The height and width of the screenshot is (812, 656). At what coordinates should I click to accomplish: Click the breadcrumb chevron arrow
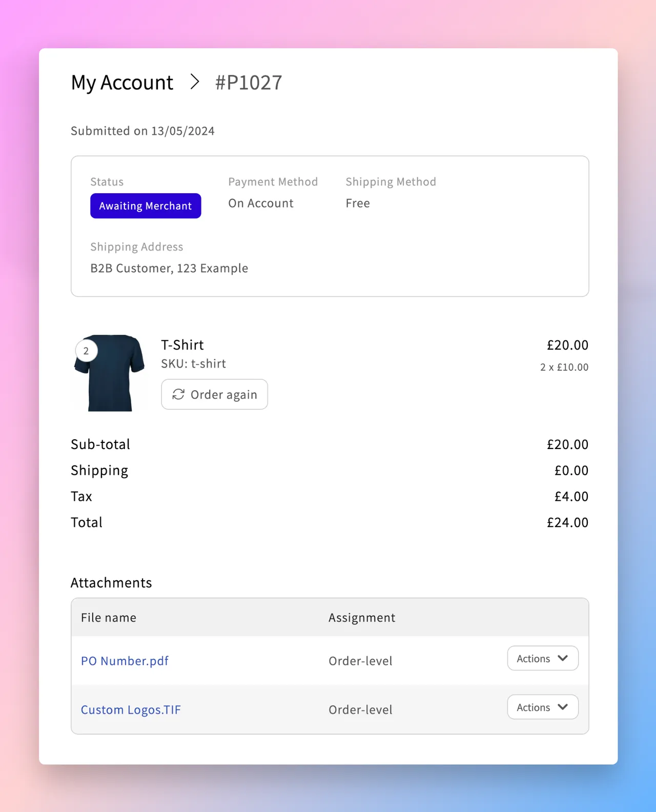coord(195,82)
